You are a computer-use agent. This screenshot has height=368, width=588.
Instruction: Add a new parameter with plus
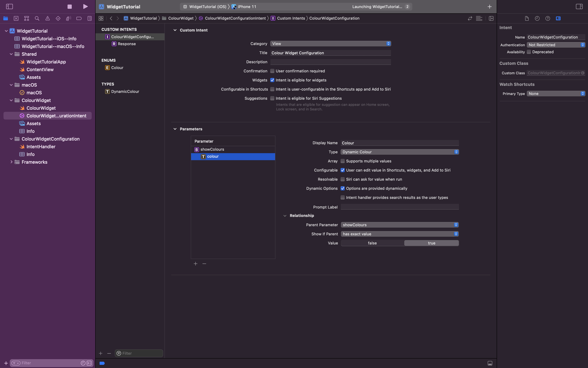click(196, 264)
